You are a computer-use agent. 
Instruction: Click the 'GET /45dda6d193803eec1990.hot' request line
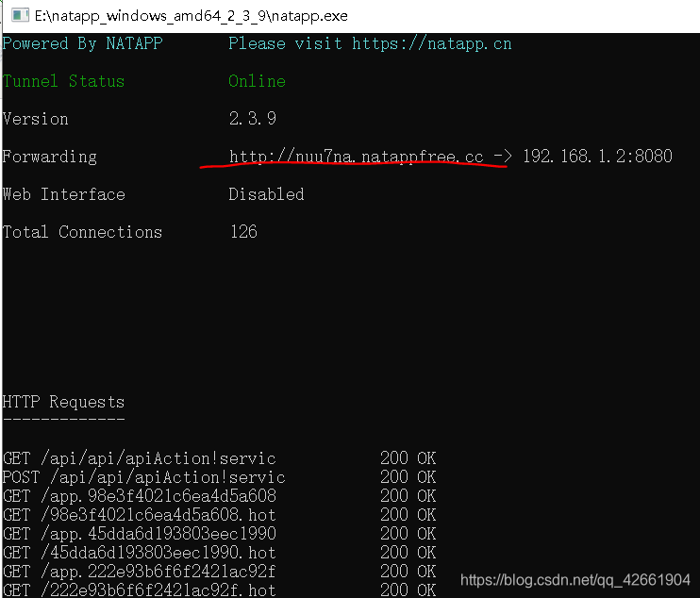click(x=140, y=553)
